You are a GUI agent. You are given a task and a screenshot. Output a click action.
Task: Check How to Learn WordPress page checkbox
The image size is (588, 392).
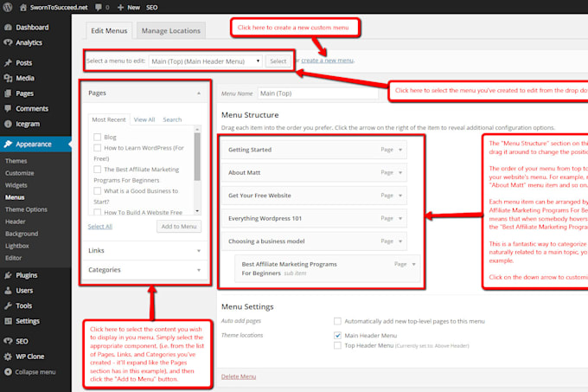(x=98, y=148)
